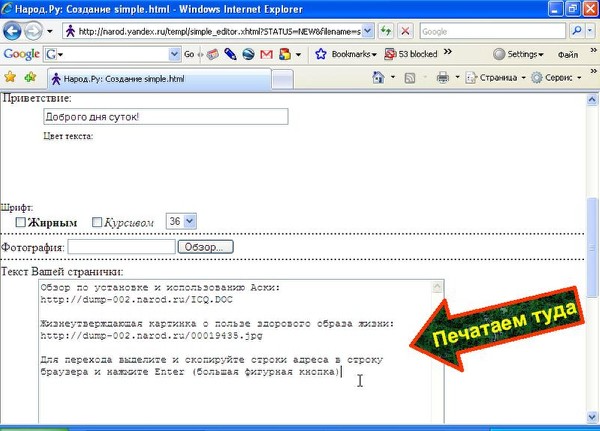
Task: Enable the Жирным bold checkbox
Action: tap(20, 222)
